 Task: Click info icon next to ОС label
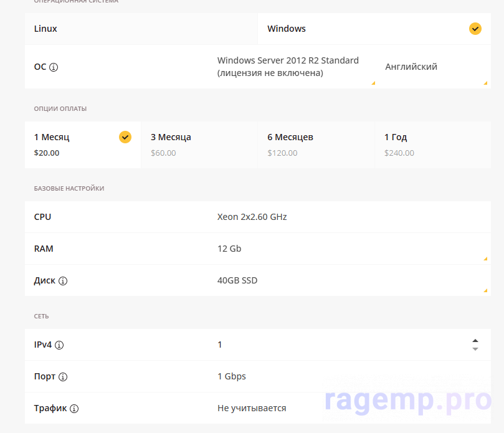pos(54,67)
